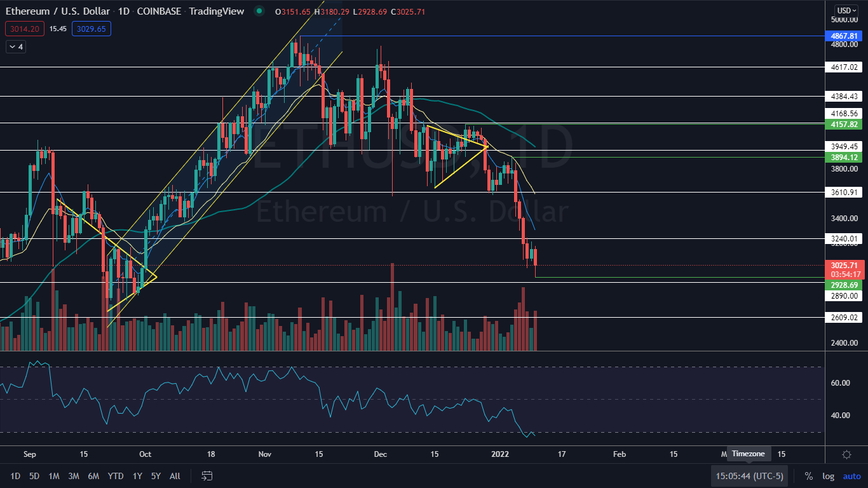
Task: Expand the collapsed 4 indicators legend
Action: tap(16, 46)
